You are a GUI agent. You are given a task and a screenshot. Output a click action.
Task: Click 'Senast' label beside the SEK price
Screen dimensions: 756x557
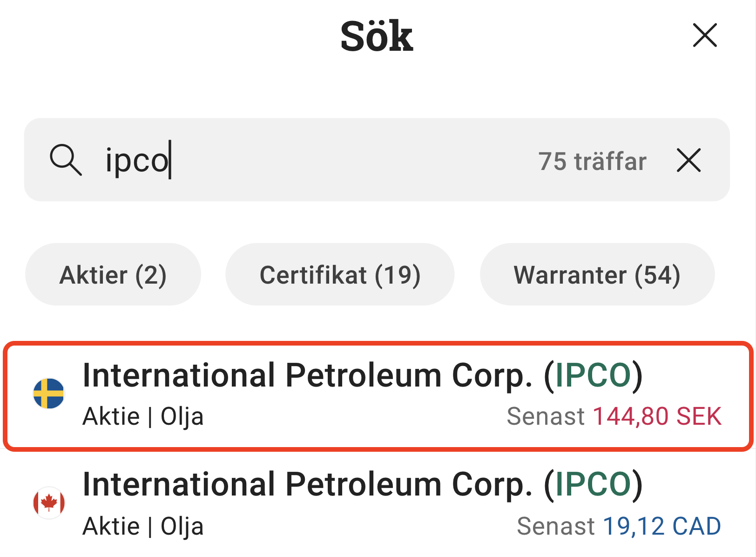click(545, 416)
